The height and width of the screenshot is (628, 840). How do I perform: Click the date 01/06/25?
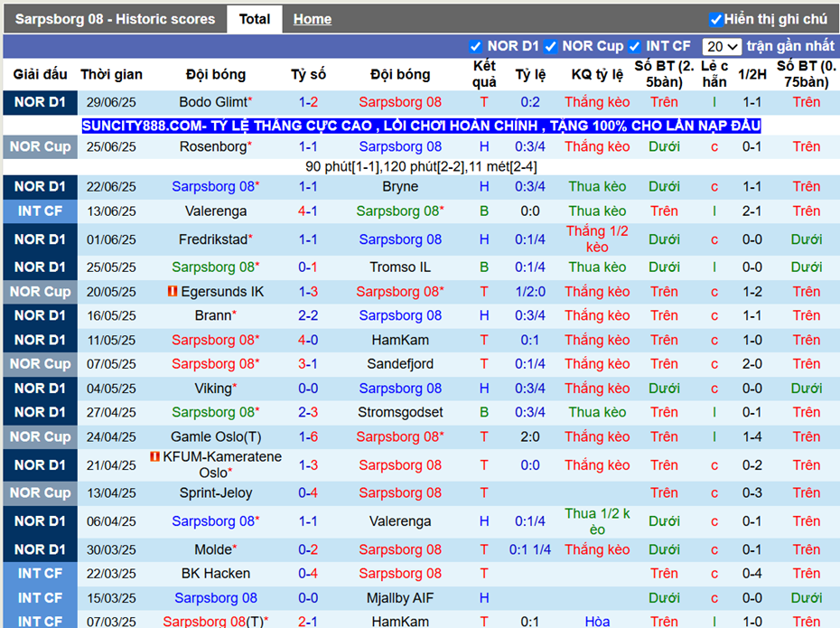point(111,239)
